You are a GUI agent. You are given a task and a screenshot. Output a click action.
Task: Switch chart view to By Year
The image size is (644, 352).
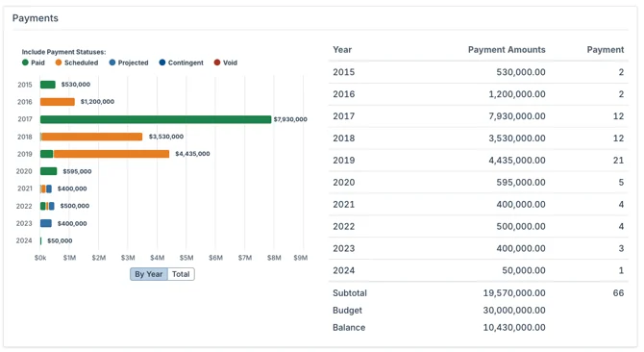click(149, 274)
